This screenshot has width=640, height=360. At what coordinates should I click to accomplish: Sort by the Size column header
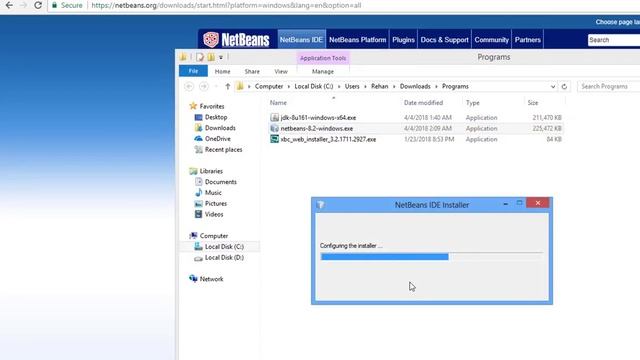(x=533, y=103)
